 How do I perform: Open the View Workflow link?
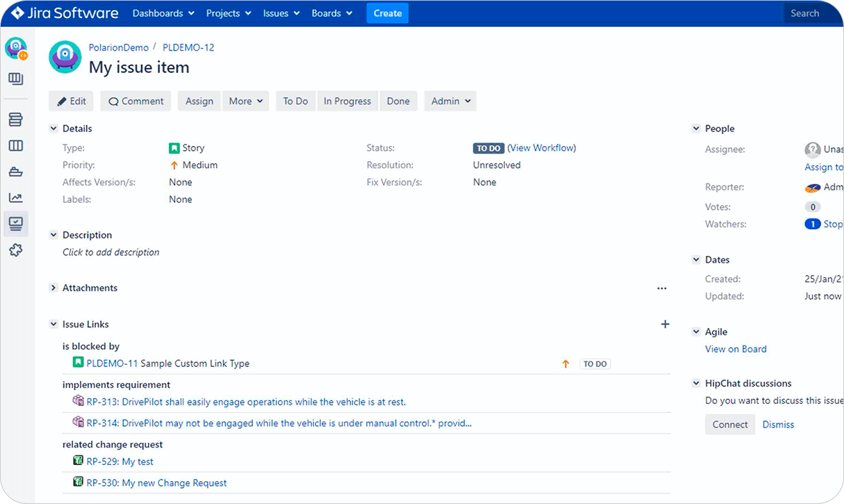542,148
